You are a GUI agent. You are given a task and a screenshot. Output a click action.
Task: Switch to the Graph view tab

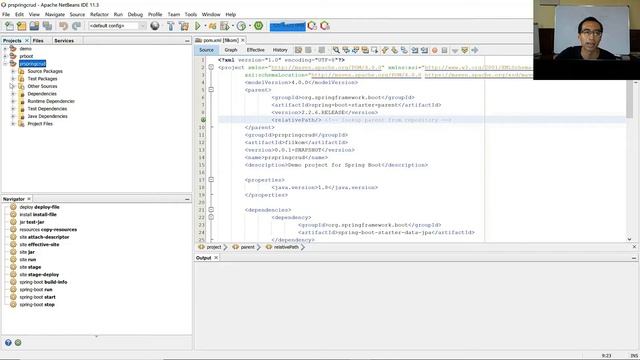tap(231, 50)
